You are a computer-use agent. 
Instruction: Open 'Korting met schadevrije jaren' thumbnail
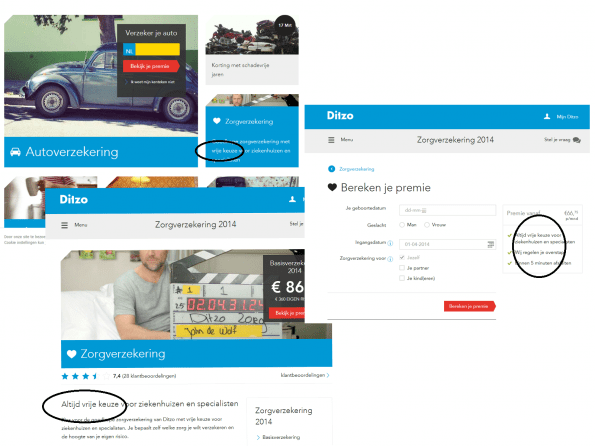252,49
